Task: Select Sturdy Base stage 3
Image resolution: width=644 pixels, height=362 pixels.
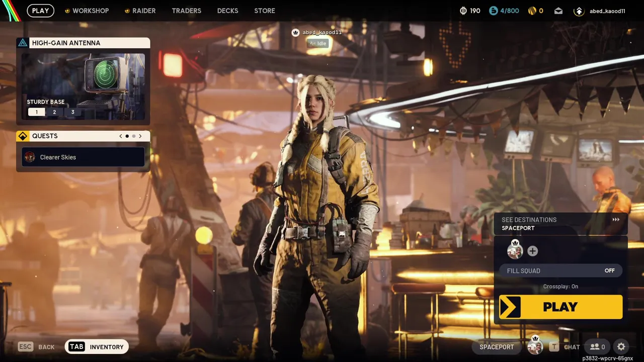Action: point(72,112)
